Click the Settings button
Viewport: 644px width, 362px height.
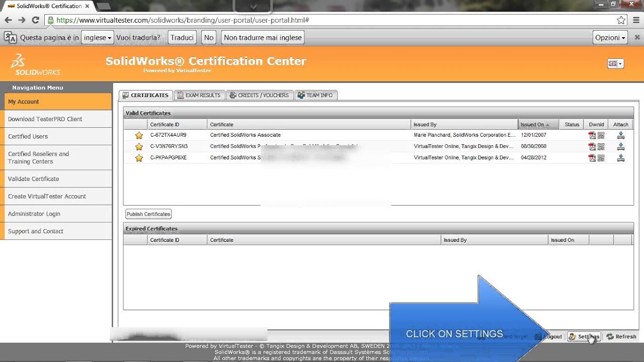pos(584,337)
